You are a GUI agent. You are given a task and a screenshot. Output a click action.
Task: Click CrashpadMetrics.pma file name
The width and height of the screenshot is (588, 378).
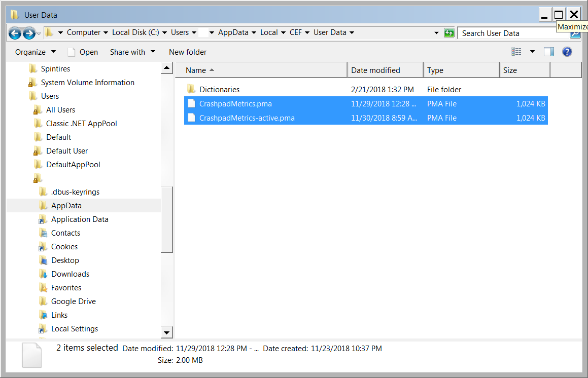(x=235, y=104)
